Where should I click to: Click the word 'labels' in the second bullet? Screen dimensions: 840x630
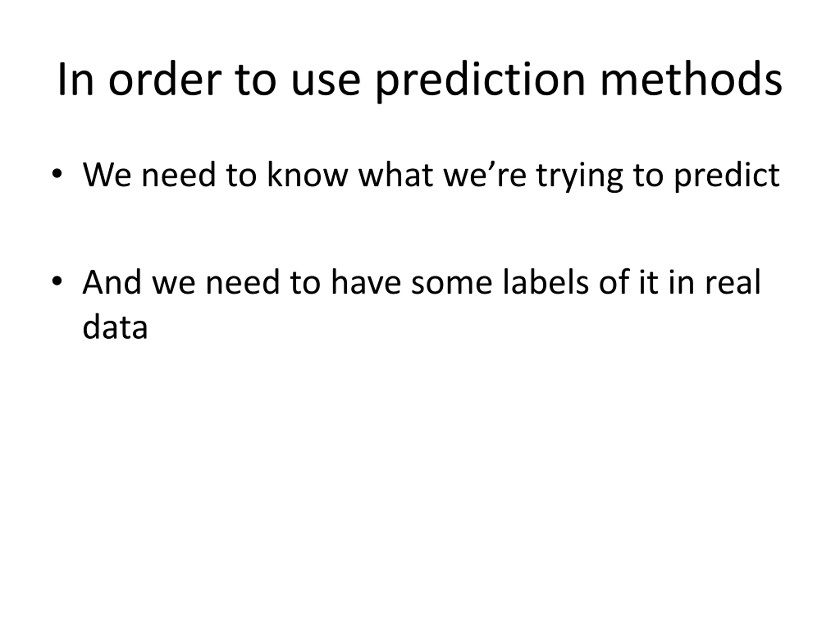click(x=546, y=282)
